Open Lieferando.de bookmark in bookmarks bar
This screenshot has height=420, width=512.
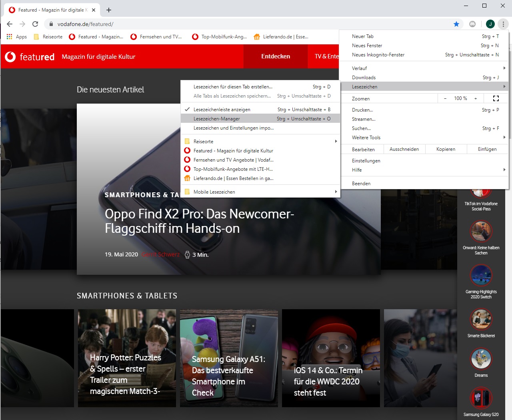[x=281, y=37]
